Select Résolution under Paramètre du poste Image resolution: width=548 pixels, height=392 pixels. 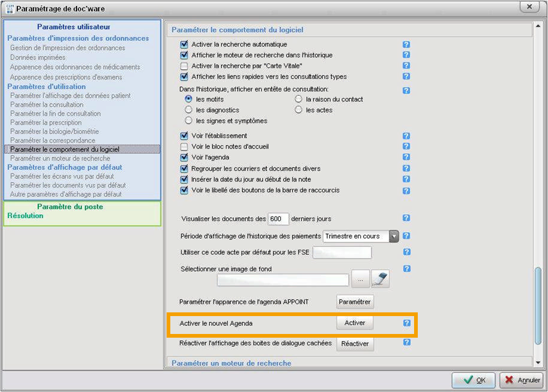click(25, 216)
